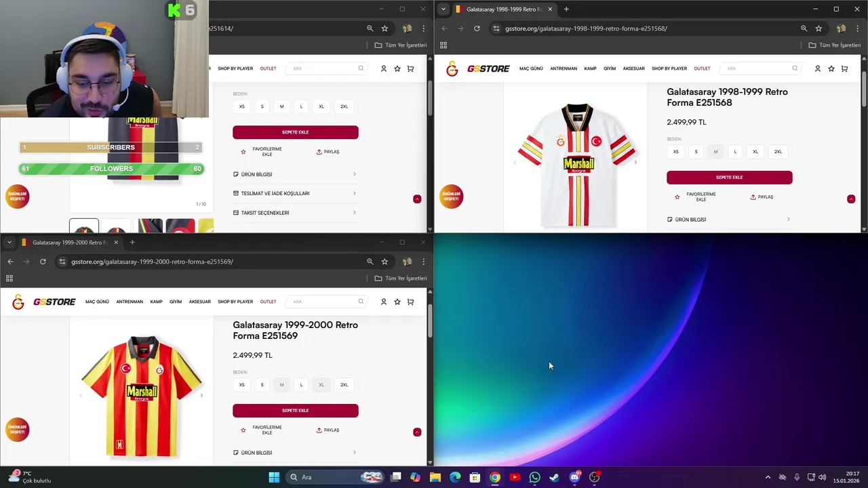Open OUTLET in 1998-1999 window
The width and height of the screenshot is (868, 488).
pos(702,68)
